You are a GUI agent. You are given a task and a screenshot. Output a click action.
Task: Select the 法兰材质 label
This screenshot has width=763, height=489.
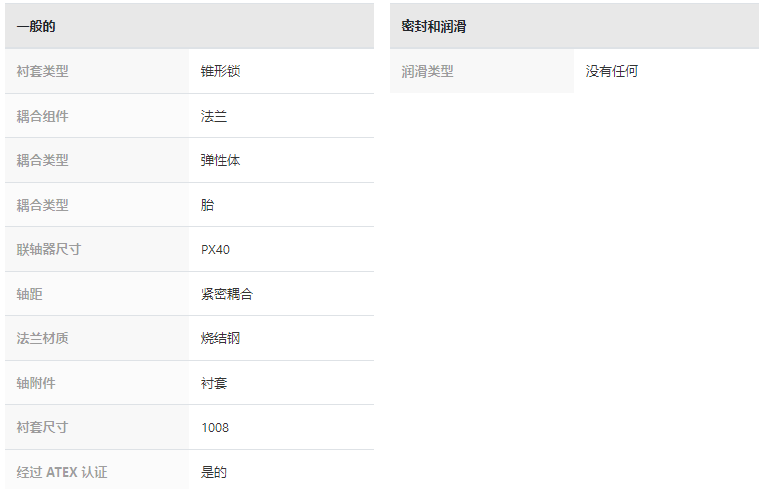coord(42,338)
